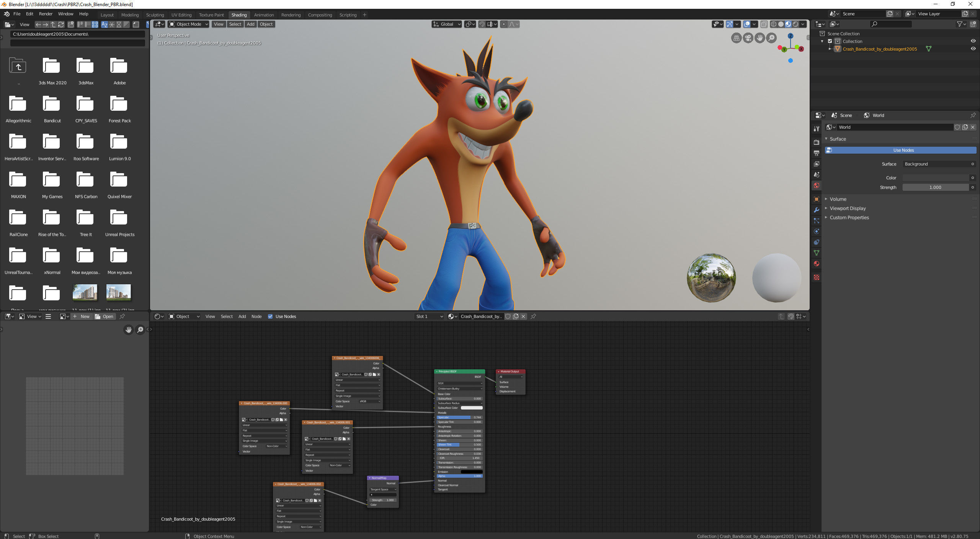Image resolution: width=980 pixels, height=539 pixels.
Task: Click Specular slider on Principled BSDF
Action: (x=459, y=417)
